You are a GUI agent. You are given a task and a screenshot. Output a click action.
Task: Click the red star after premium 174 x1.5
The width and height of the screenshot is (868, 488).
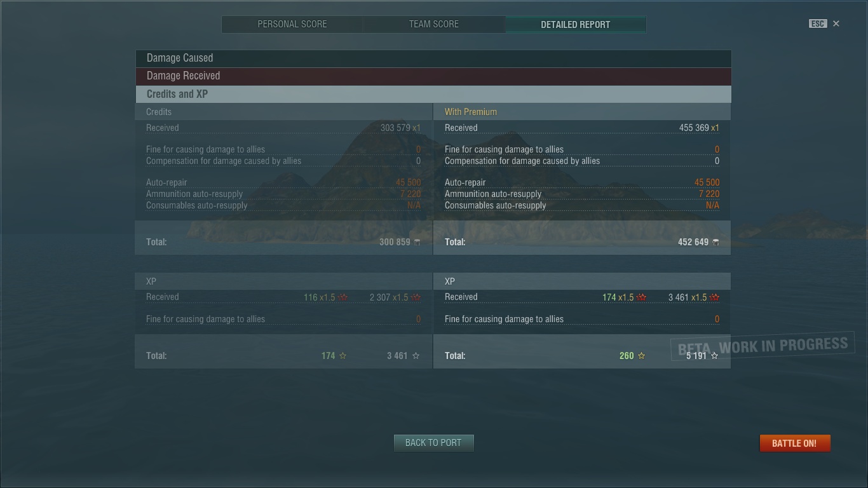click(642, 297)
